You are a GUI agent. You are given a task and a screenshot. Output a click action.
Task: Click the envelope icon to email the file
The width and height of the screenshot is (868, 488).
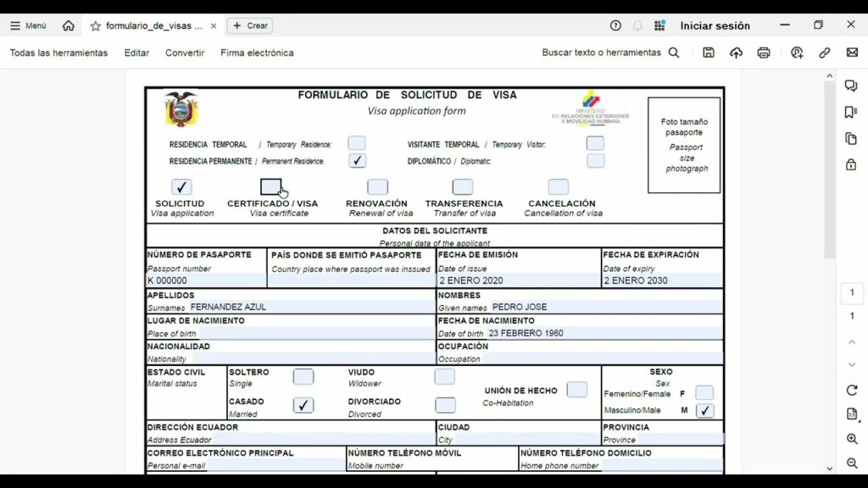(x=852, y=53)
